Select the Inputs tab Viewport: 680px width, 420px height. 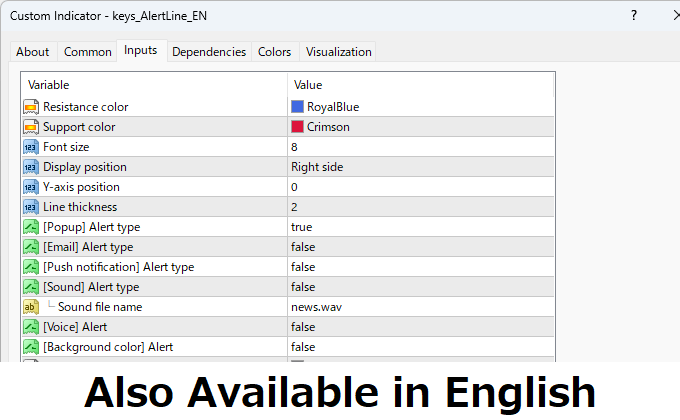click(141, 50)
